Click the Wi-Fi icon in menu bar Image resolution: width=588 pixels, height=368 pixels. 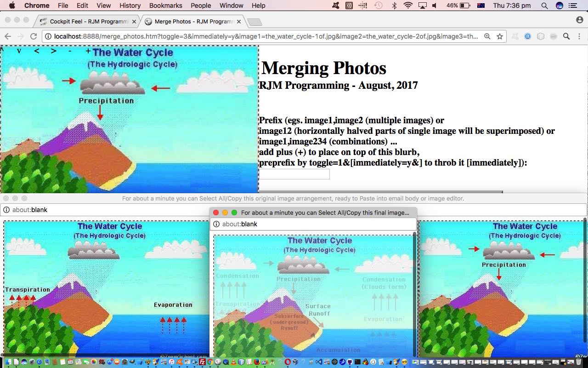(x=408, y=6)
